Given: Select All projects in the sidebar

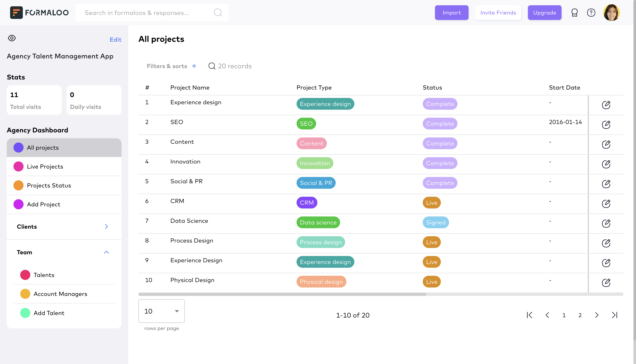Looking at the screenshot, I should click(x=64, y=148).
